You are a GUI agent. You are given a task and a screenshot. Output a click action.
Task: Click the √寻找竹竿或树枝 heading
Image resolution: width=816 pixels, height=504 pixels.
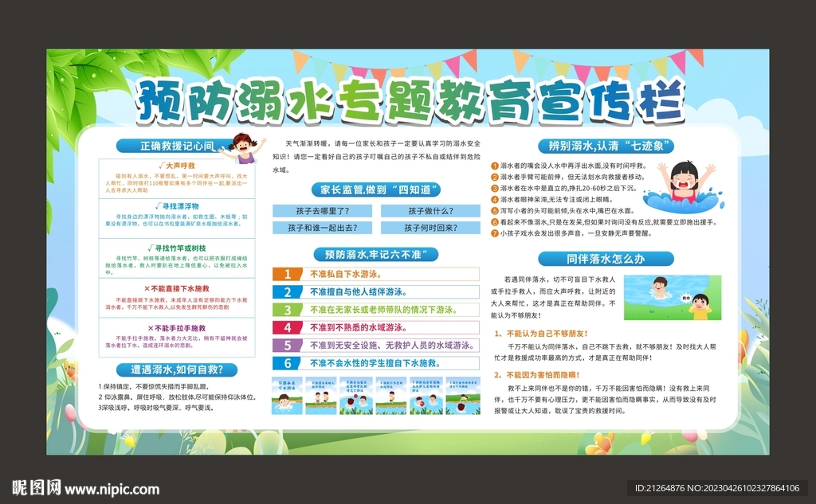coord(177,248)
